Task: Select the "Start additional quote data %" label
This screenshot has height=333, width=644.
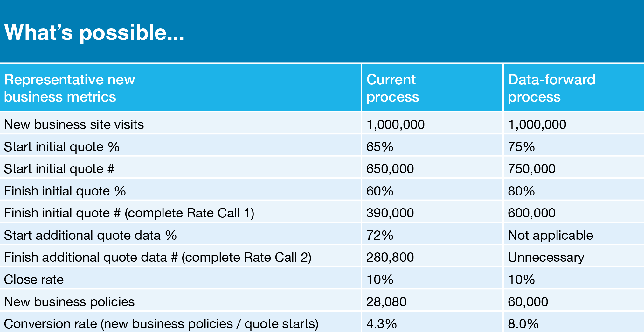Action: [90, 235]
